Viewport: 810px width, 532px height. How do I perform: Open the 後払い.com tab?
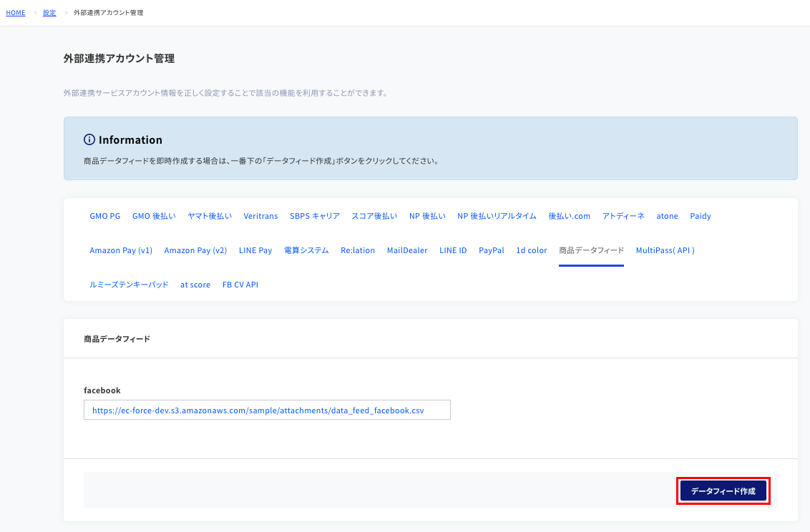[570, 216]
